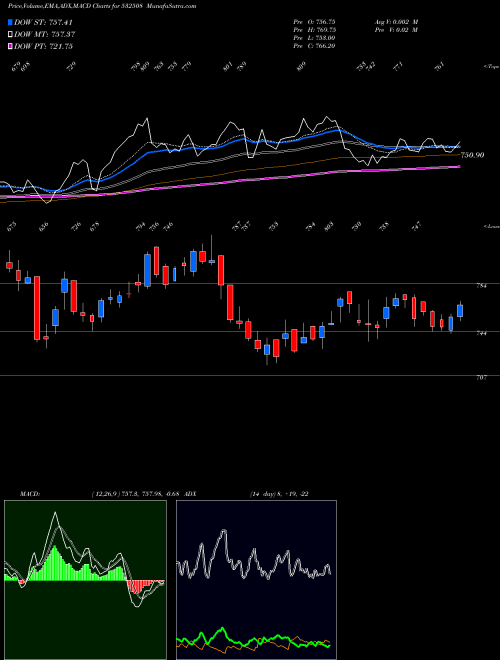Click the 744 level label beside the candlesticks

click(481, 333)
